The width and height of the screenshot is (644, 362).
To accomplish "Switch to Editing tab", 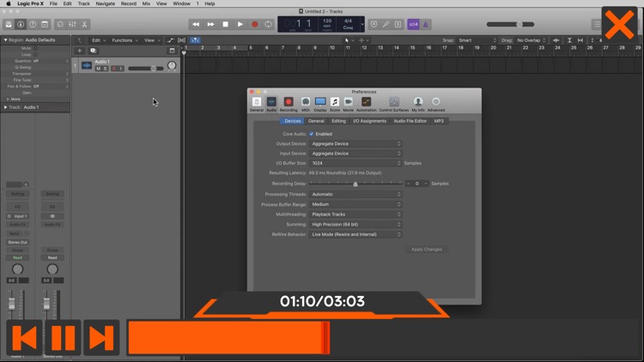I will pyautogui.click(x=338, y=121).
